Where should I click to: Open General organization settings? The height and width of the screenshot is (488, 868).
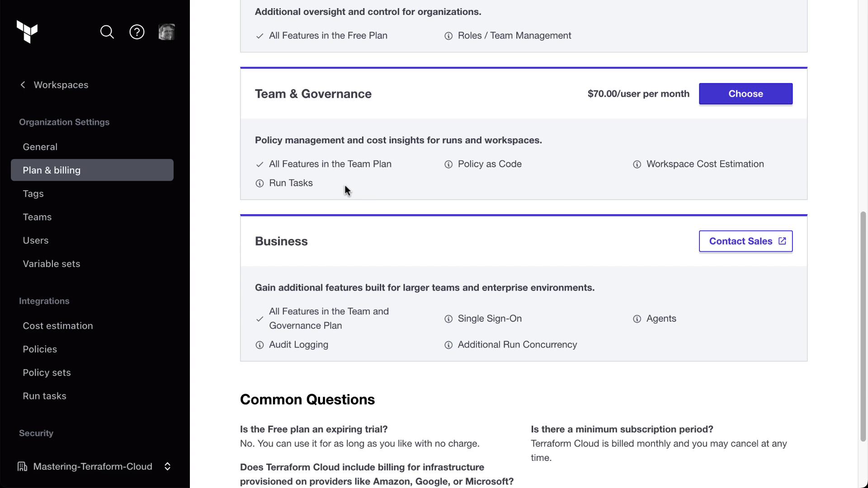(40, 147)
